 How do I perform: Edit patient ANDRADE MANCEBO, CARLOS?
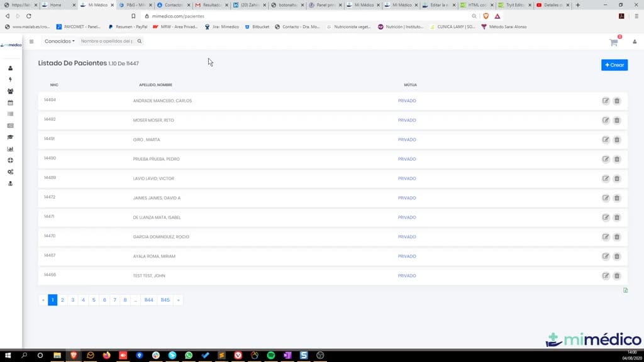606,101
